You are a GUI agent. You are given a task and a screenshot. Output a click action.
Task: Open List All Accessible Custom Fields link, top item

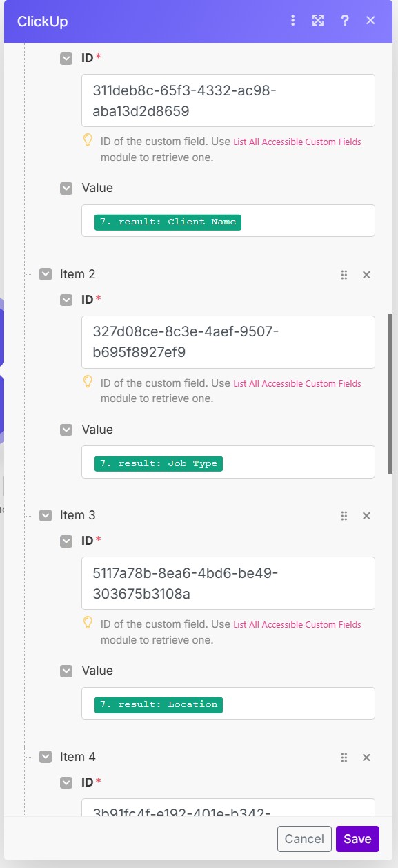(x=297, y=142)
